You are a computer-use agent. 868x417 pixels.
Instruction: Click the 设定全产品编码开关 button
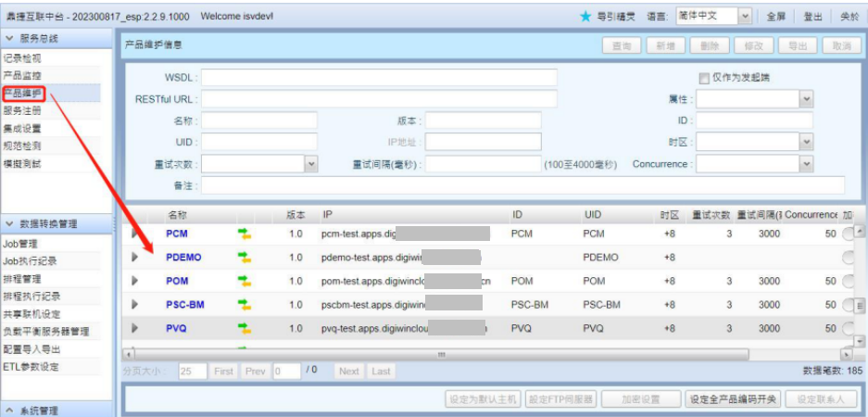click(733, 399)
